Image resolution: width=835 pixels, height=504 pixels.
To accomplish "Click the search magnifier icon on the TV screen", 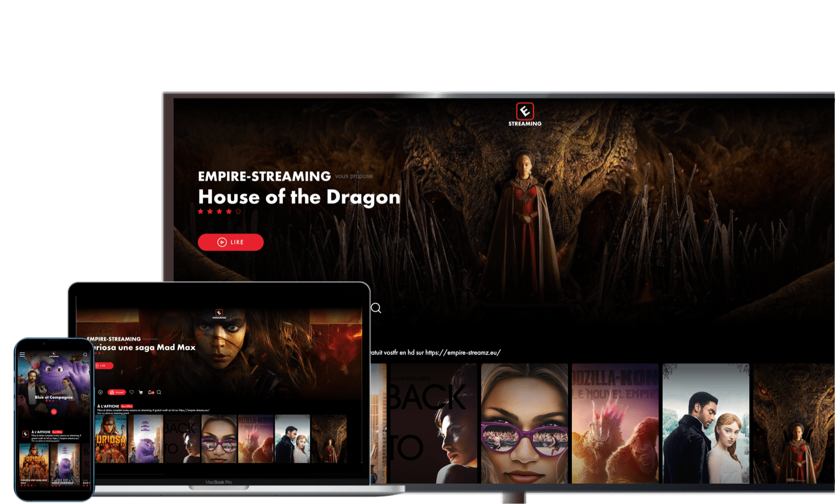I will point(376,308).
